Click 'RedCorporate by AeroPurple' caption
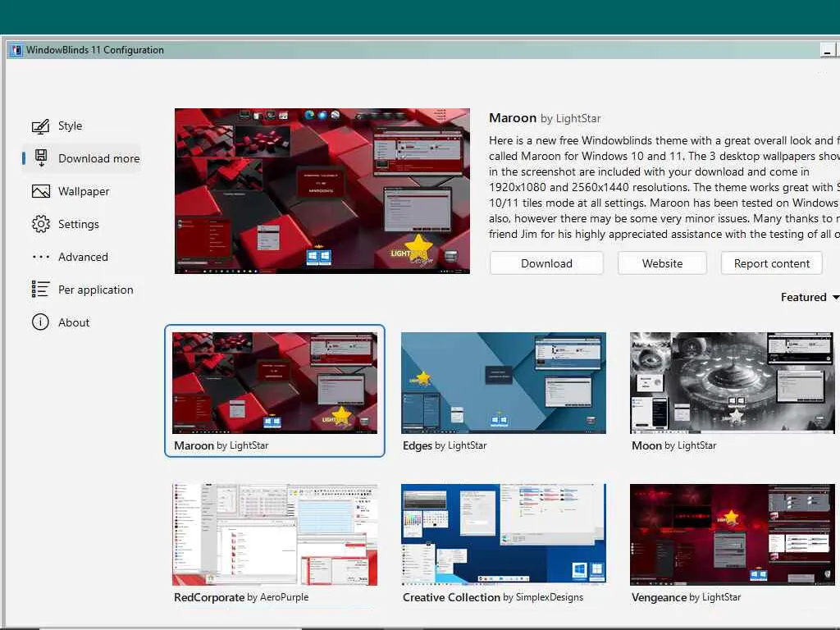The width and height of the screenshot is (840, 630). [x=241, y=597]
